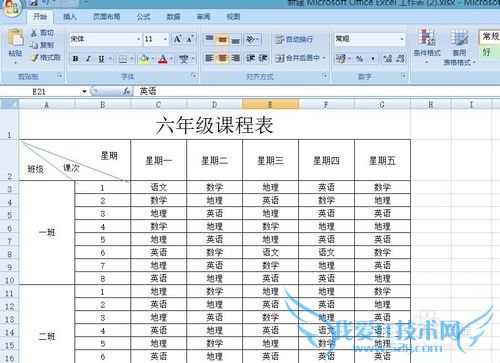The height and width of the screenshot is (363, 500).
Task: Open the font name dropdown
Action: [x=139, y=39]
